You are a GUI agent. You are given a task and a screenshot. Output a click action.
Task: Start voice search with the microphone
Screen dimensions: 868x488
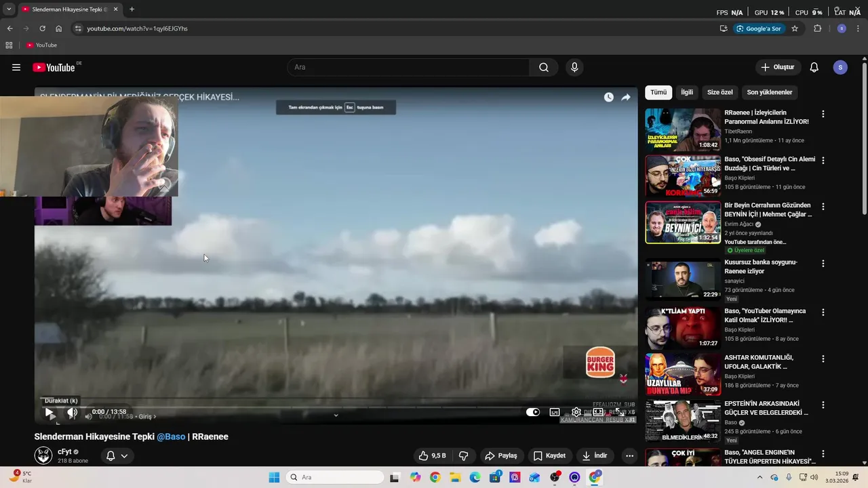coord(574,67)
